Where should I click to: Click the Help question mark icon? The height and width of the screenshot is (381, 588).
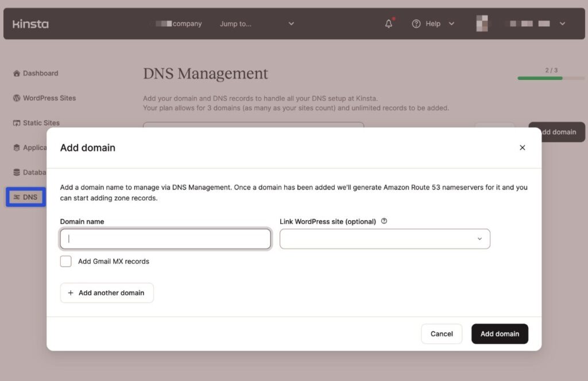[x=416, y=24]
